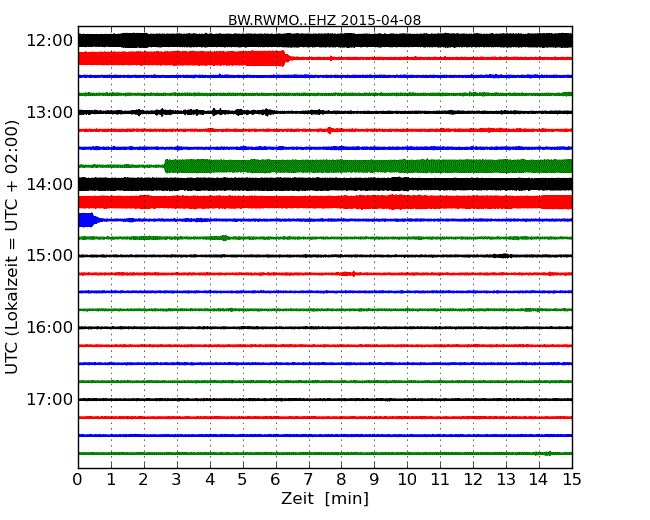Click x-axis tick label 8
This screenshot has height=520, width=650.
(x=341, y=480)
